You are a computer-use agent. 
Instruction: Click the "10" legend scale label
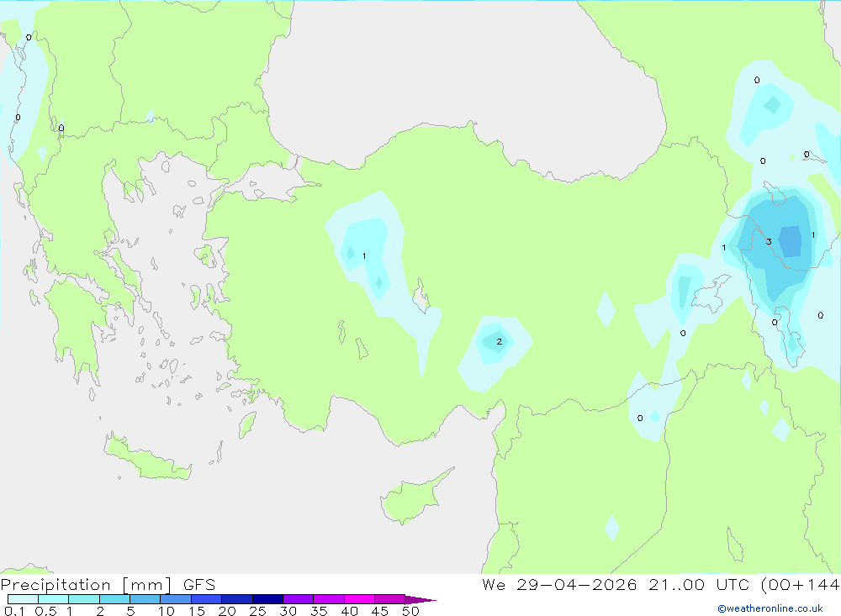(x=167, y=611)
